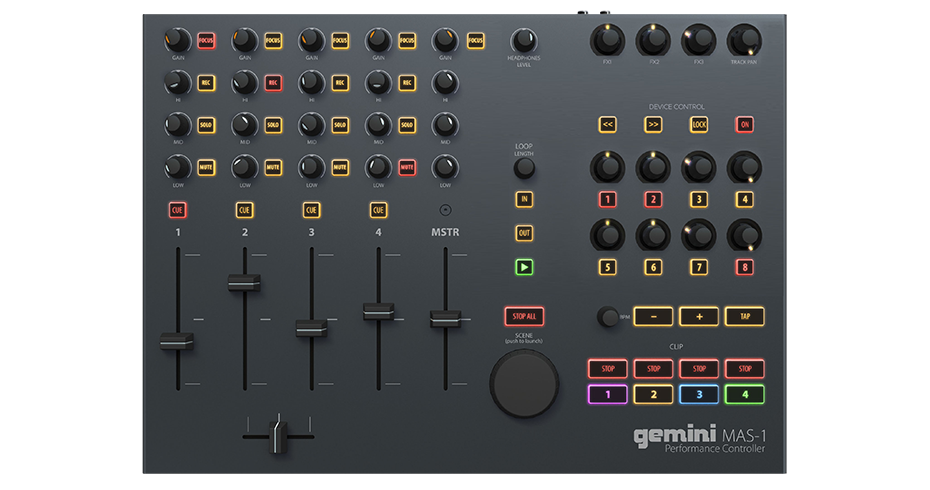Screen dimensions: 930x490
Task: Solo channel 4
Action: (407, 125)
